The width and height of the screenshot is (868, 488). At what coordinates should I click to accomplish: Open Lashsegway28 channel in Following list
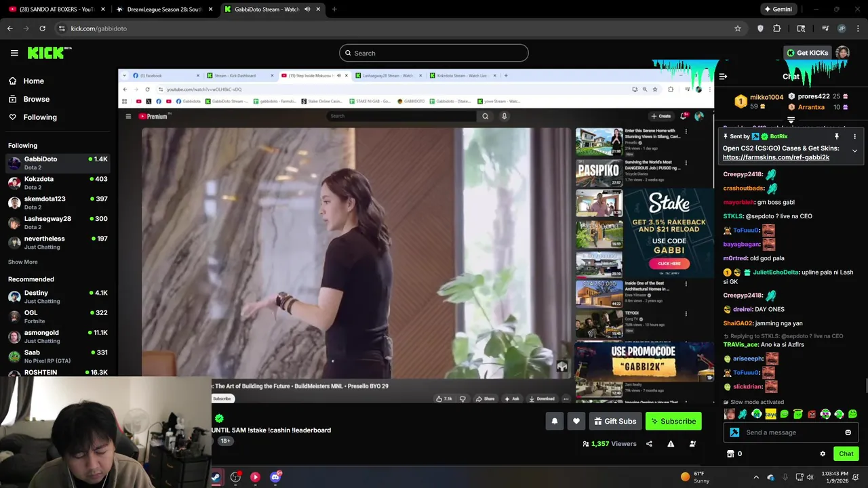click(58, 222)
